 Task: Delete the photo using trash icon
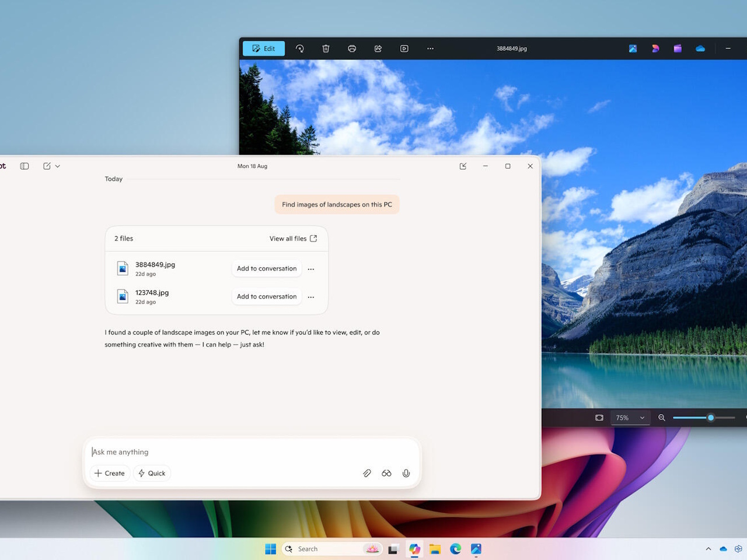click(x=326, y=48)
